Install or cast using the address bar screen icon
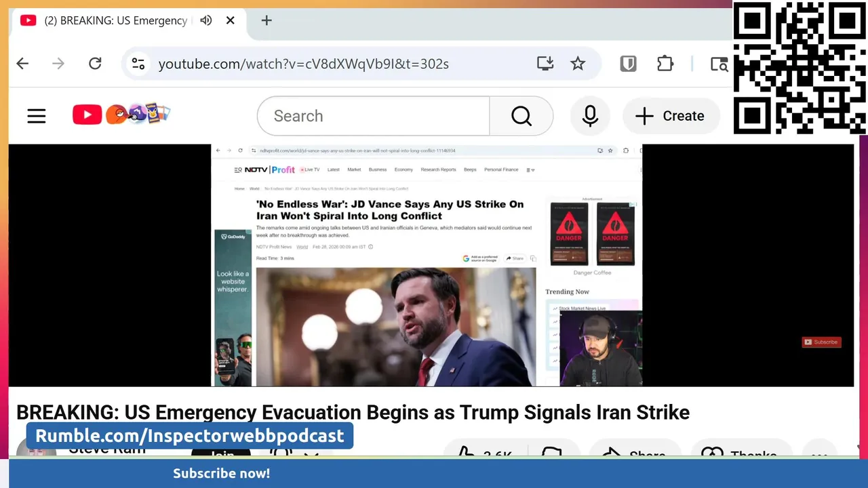Screen dimensions: 868x488 click(545, 64)
